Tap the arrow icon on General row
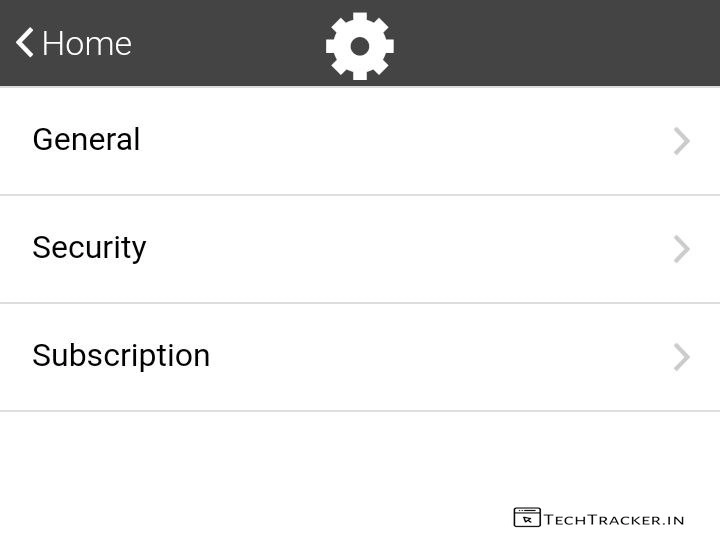This screenshot has height=540, width=720. pos(682,141)
